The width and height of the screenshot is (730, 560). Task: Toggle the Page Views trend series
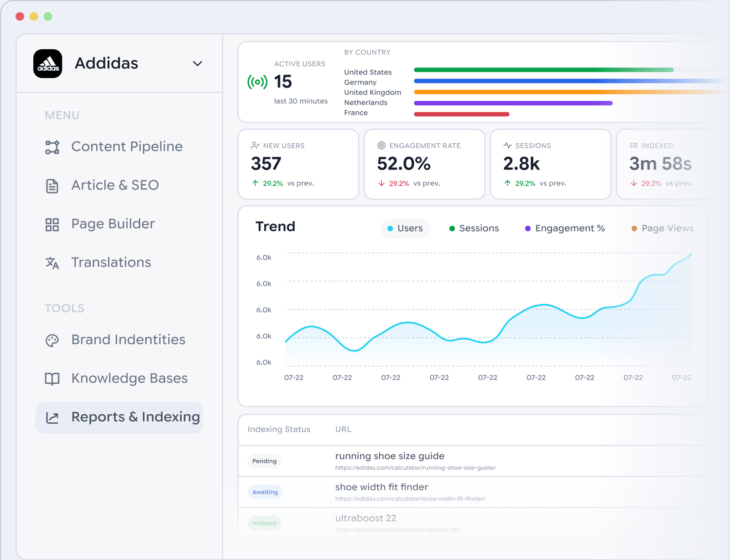[662, 228]
